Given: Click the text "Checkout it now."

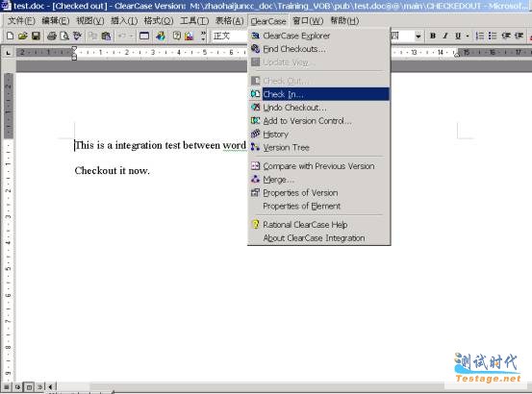Looking at the screenshot, I should pos(112,171).
